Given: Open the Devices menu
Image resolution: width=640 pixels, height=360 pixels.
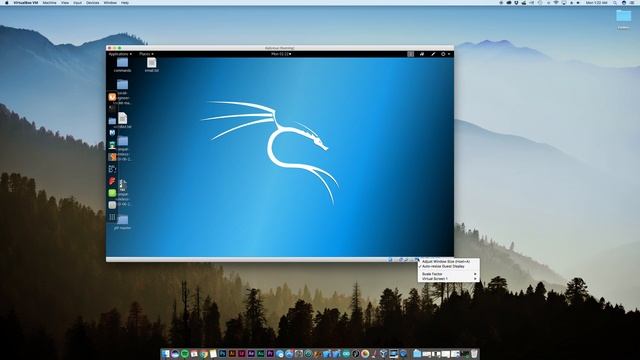Looking at the screenshot, I should pyautogui.click(x=92, y=2).
